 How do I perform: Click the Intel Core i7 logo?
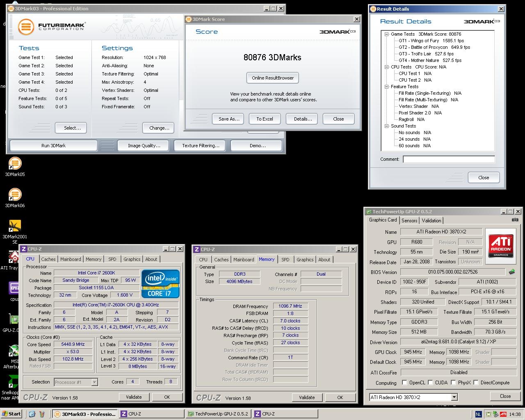[160, 283]
